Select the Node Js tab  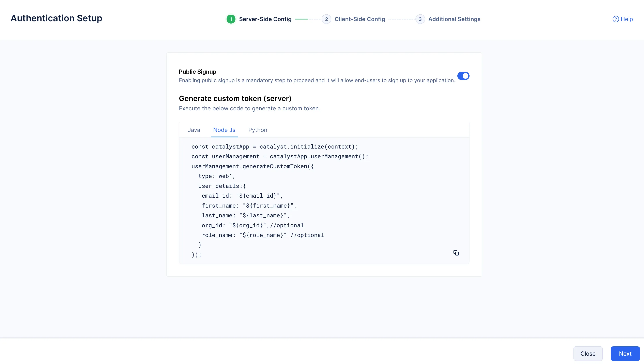224,130
